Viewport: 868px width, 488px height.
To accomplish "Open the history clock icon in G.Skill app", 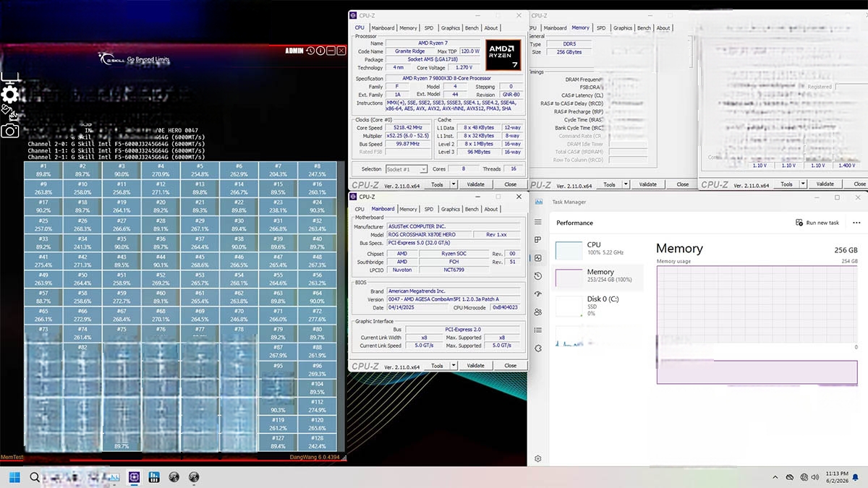I will 310,51.
